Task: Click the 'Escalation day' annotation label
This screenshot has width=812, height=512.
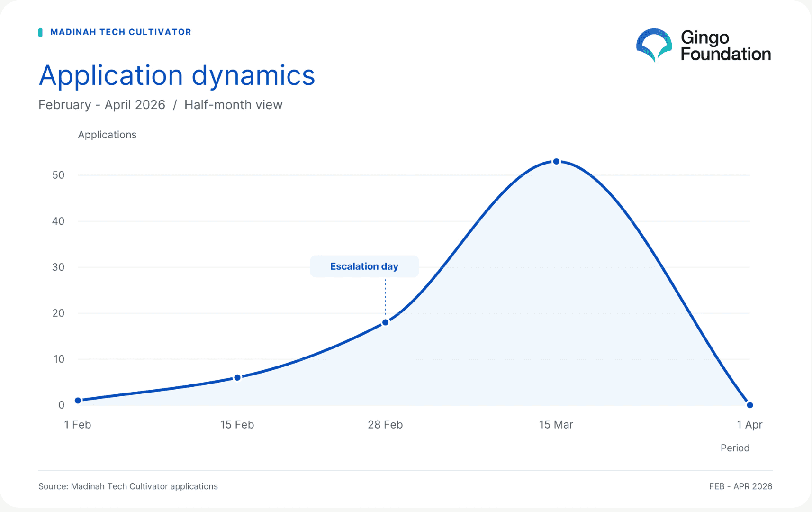Action: tap(364, 266)
